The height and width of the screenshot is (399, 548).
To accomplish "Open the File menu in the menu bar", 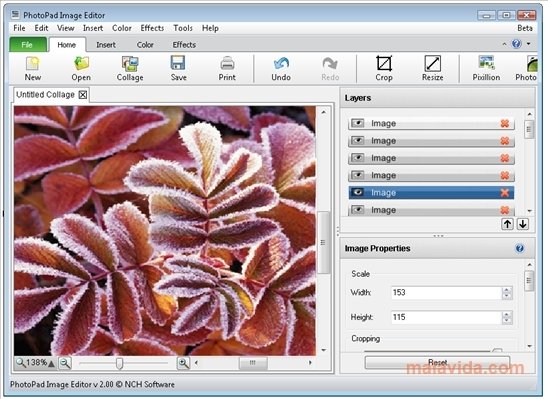I will coord(19,28).
